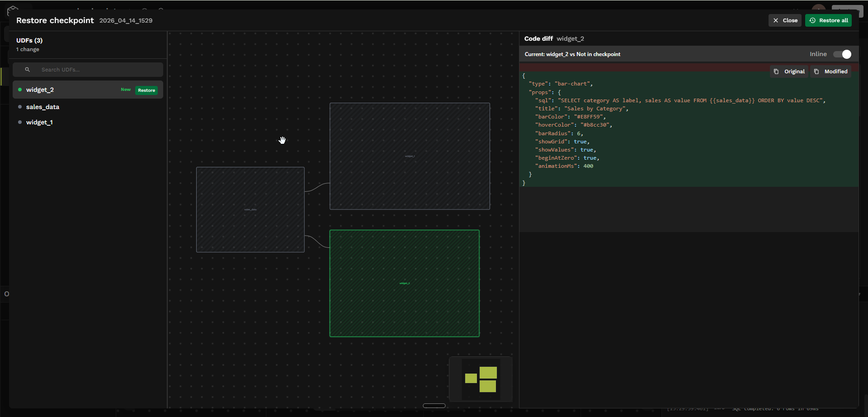Toggle the green status dot beside widget_2
This screenshot has width=868, height=417.
click(x=19, y=90)
